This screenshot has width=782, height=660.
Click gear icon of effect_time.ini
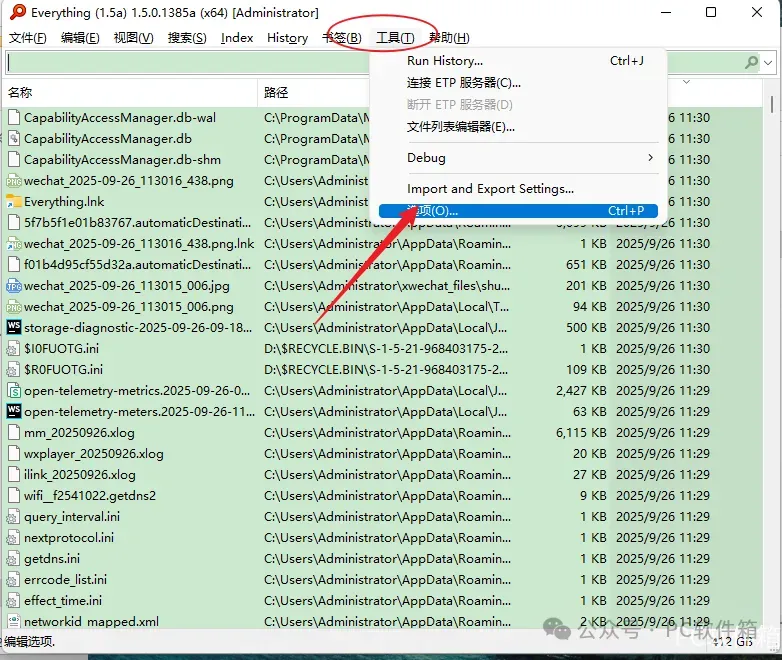pos(13,601)
